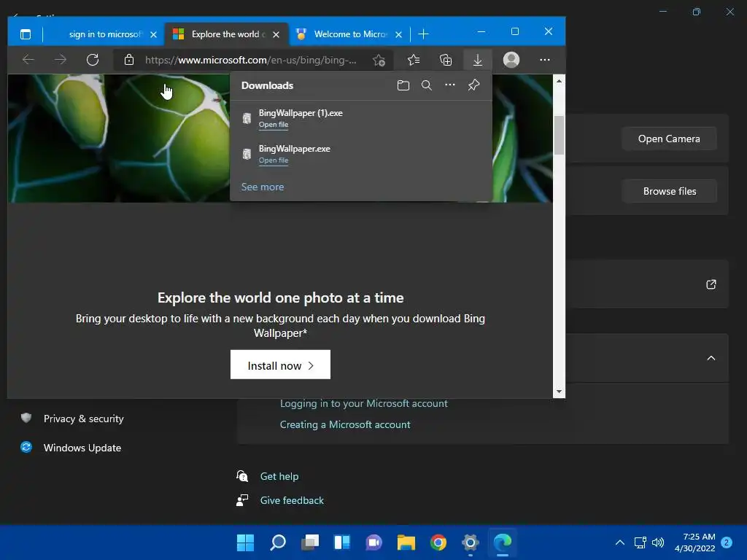
Task: Open Settings gear on taskbar
Action: [x=471, y=542]
